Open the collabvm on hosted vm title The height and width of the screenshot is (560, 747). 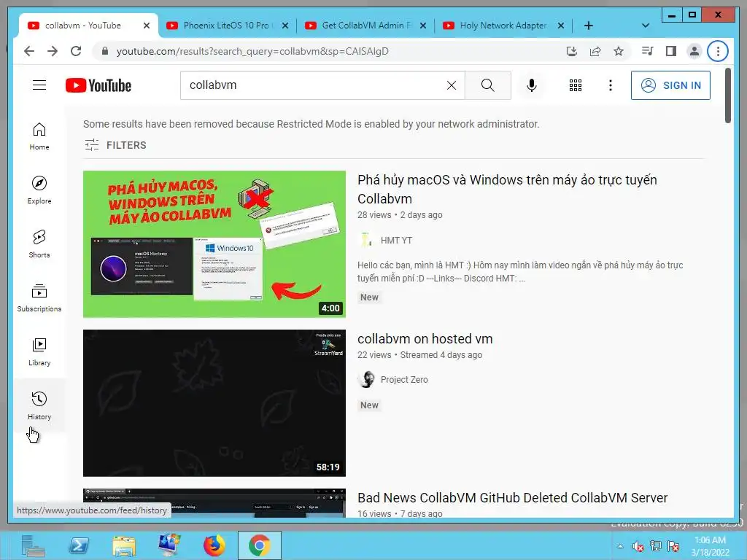pos(425,338)
